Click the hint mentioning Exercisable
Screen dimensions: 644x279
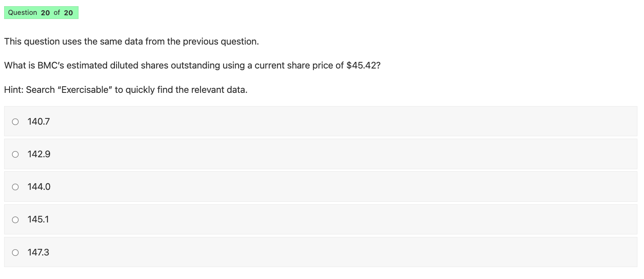click(x=126, y=90)
